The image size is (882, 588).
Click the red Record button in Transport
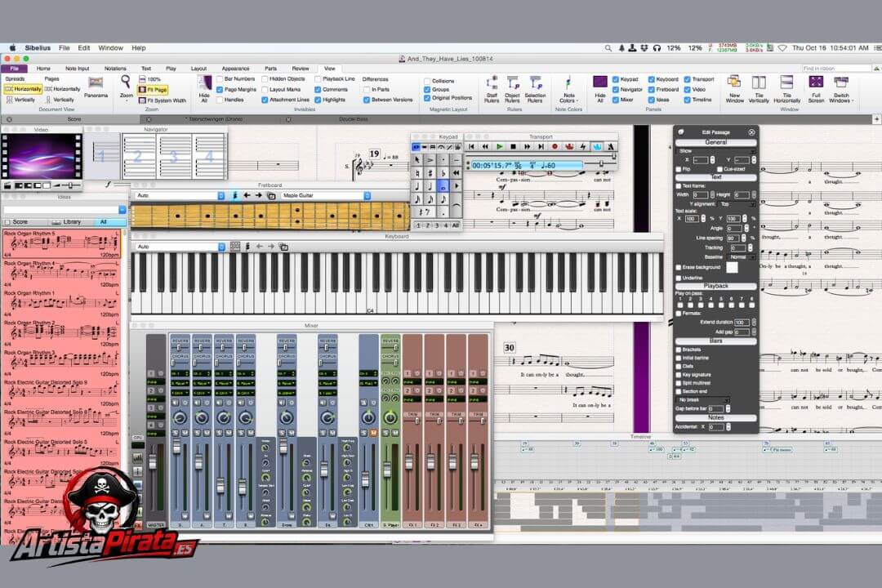[555, 147]
